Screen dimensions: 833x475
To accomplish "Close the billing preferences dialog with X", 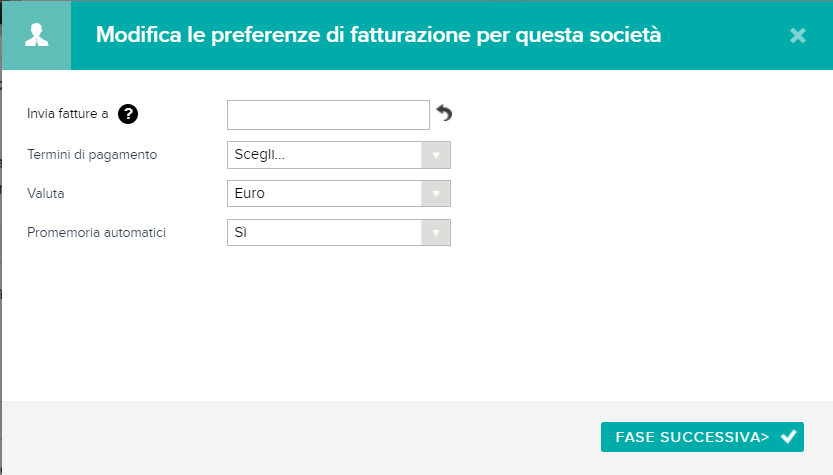I will pos(797,36).
